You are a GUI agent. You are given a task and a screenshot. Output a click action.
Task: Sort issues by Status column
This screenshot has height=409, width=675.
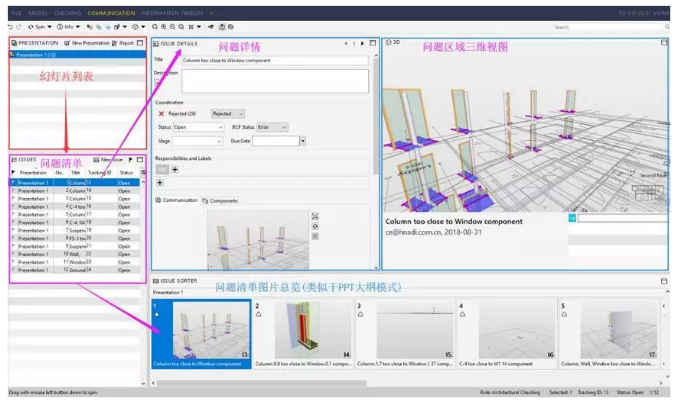point(126,173)
